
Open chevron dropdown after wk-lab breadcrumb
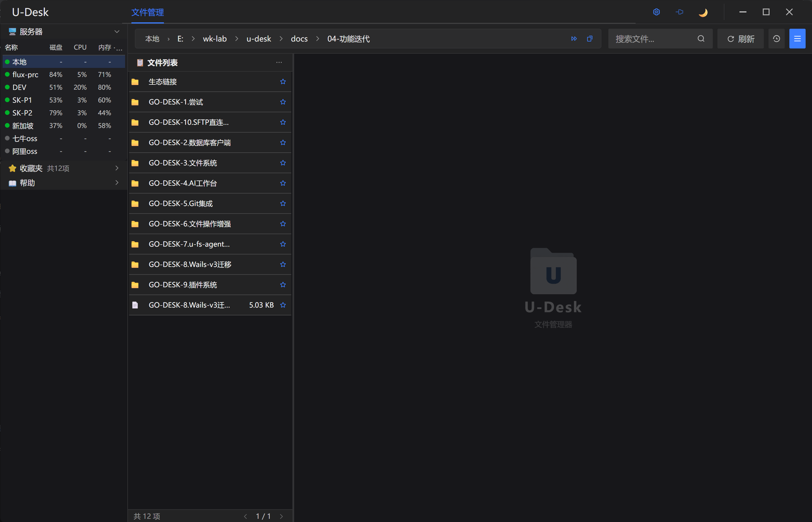[236, 39]
